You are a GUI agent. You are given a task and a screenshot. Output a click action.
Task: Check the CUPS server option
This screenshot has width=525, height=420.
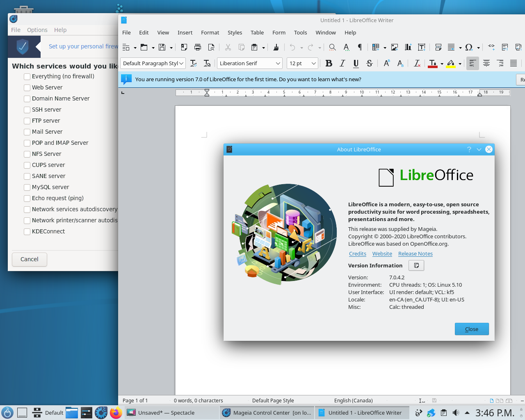point(27,165)
